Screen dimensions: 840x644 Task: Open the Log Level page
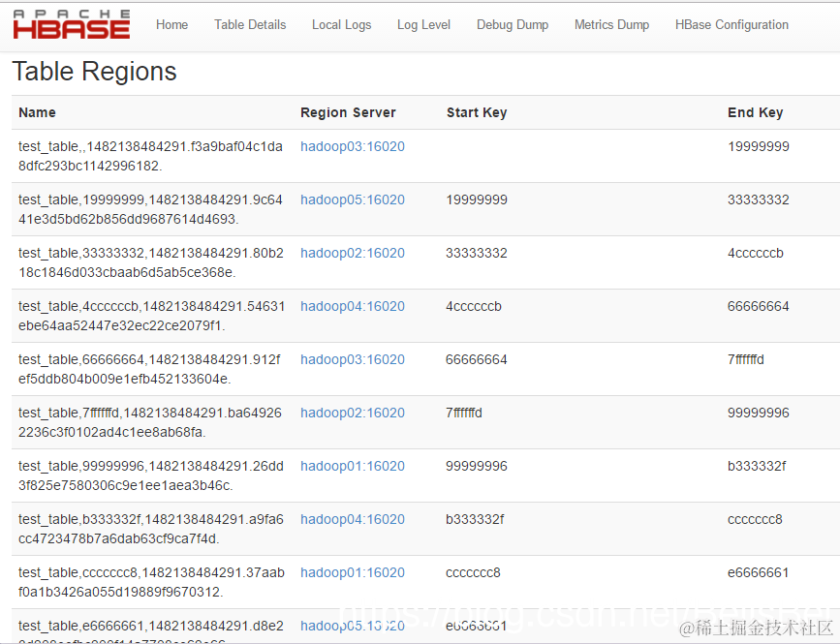[x=423, y=24]
